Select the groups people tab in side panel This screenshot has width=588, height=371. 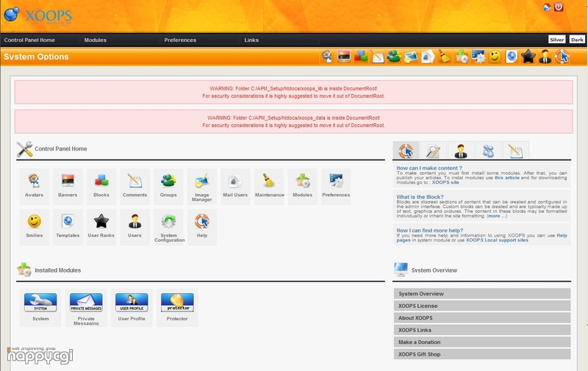coord(488,151)
